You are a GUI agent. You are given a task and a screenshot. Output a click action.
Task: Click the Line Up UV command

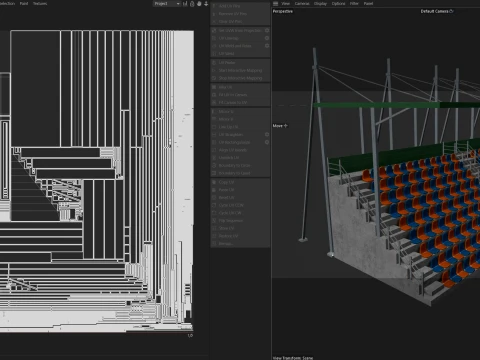coord(240,127)
